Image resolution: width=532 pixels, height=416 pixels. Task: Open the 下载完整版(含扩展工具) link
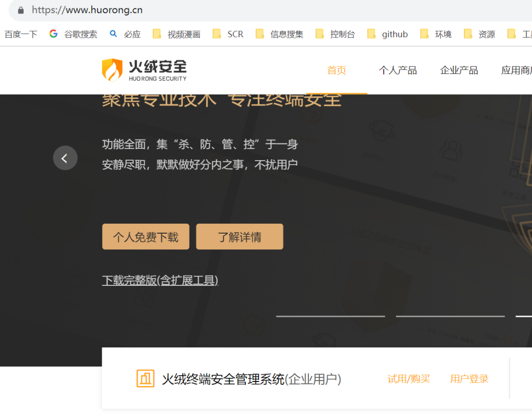[x=160, y=280]
